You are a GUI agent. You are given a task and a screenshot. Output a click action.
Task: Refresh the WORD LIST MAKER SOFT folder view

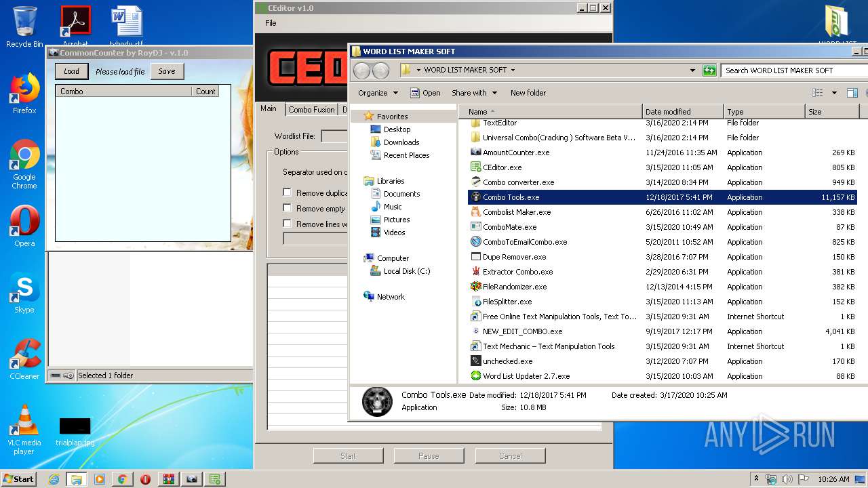coord(709,70)
